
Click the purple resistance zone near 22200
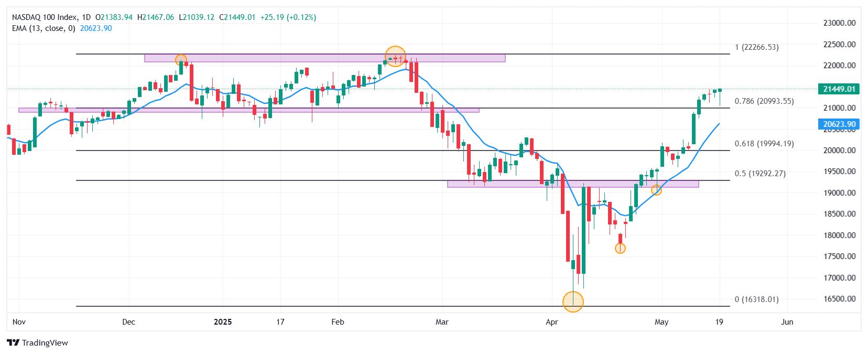tap(325, 58)
